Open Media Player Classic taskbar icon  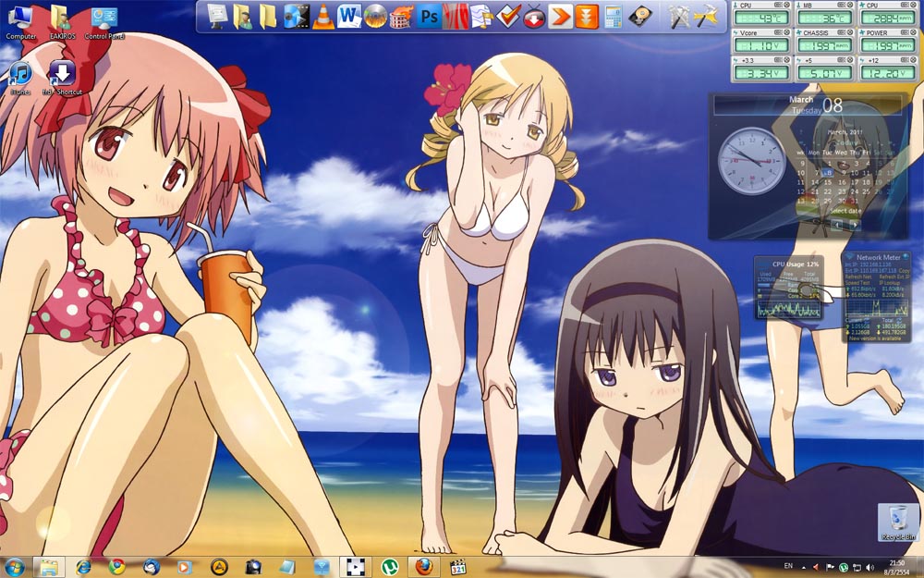coord(458,567)
